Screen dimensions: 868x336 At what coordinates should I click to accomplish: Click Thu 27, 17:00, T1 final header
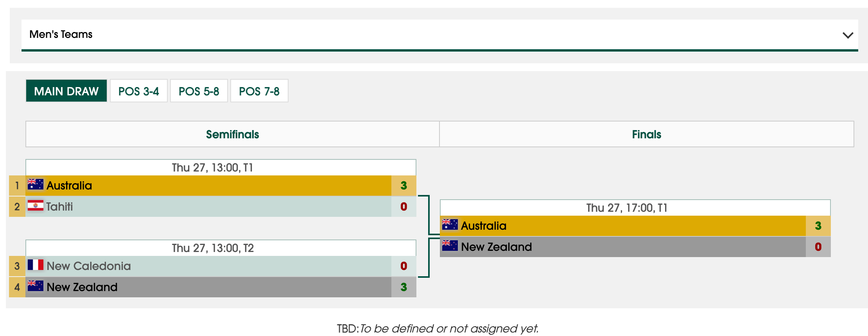pos(627,208)
